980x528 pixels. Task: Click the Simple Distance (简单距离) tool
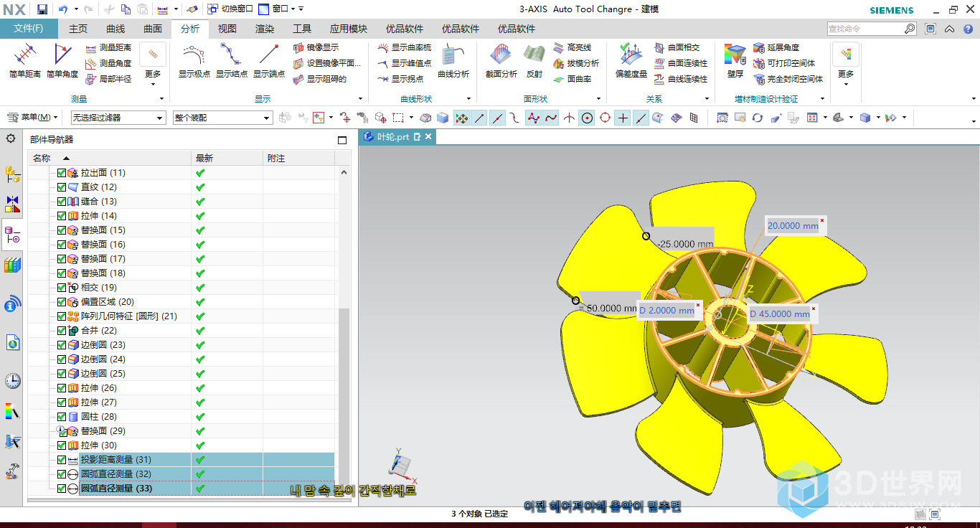pyautogui.click(x=25, y=61)
